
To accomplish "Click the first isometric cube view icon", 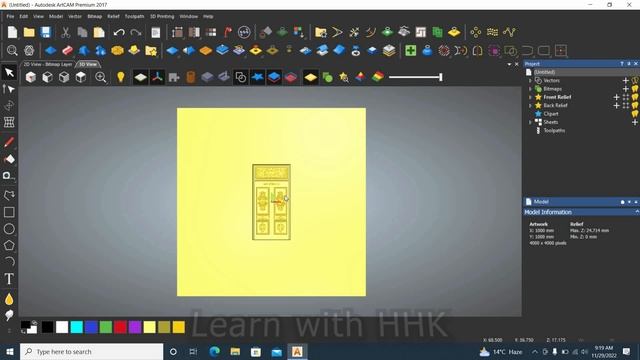I will [31, 77].
